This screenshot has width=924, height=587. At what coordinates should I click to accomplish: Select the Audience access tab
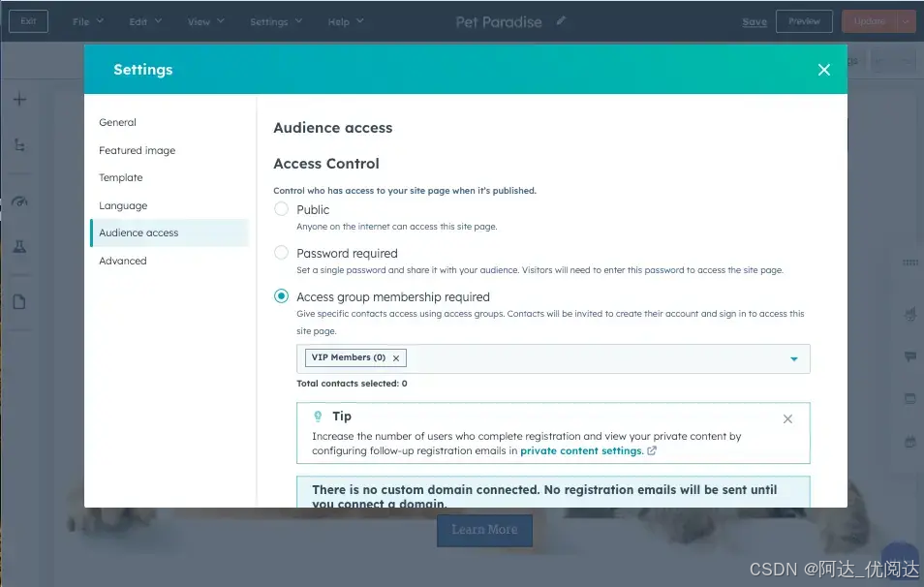tap(169, 232)
